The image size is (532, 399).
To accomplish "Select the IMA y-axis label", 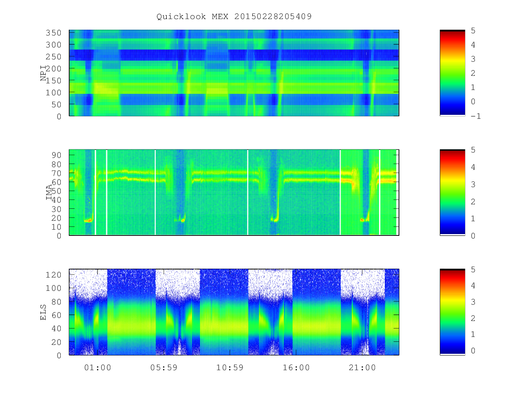I will click(49, 192).
